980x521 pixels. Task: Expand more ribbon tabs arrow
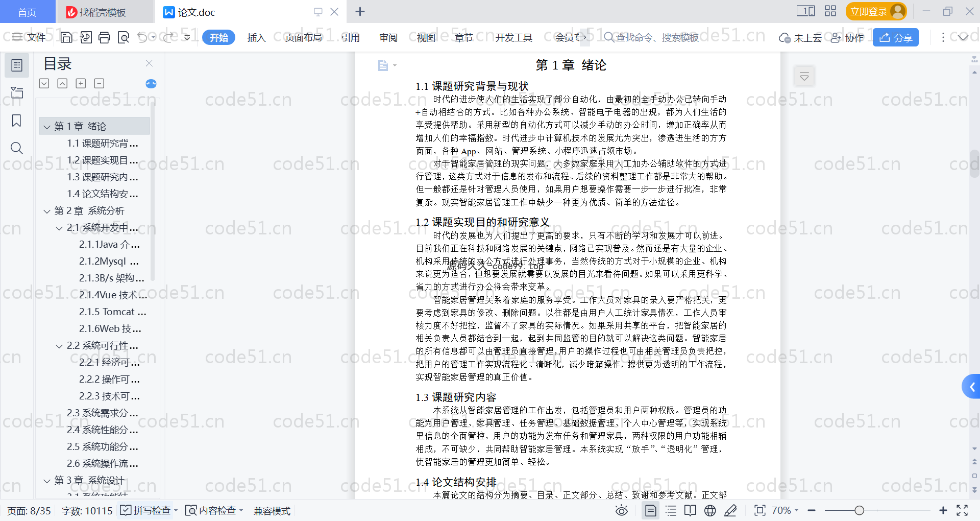point(584,37)
